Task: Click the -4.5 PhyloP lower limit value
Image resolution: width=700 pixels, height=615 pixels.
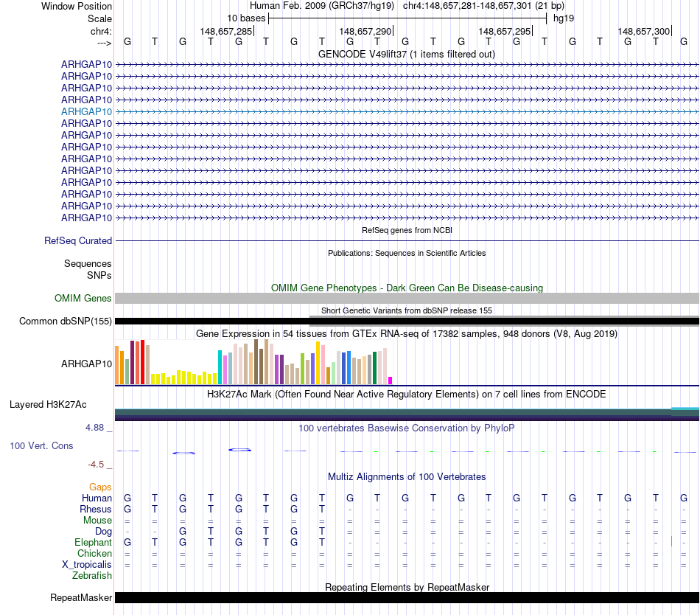Action: click(96, 465)
